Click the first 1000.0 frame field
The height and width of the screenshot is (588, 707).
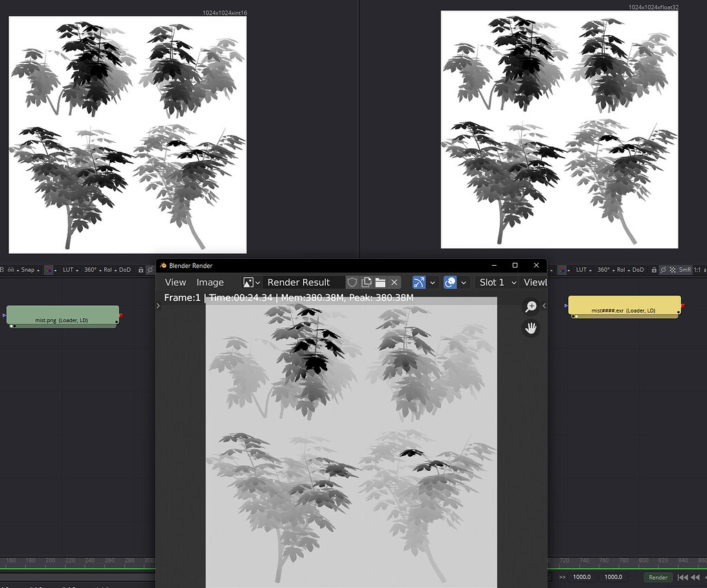click(581, 577)
